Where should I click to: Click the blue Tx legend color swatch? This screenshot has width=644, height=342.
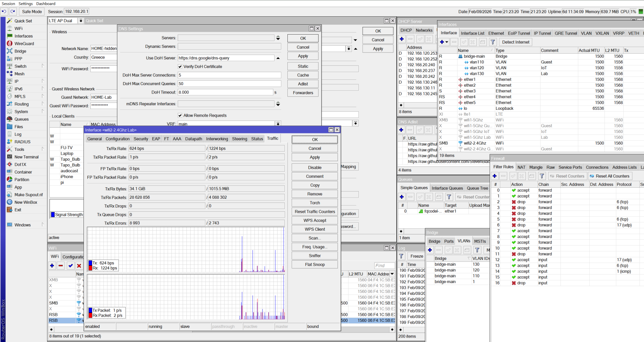(90, 263)
